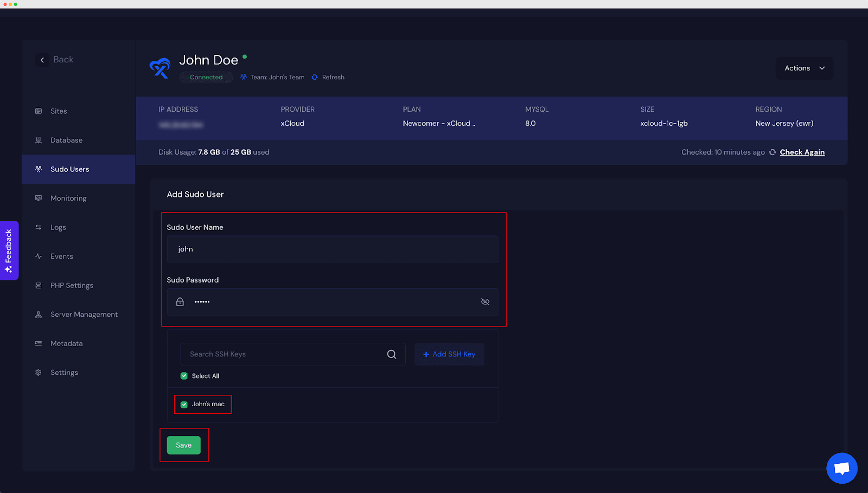The width and height of the screenshot is (868, 493).
Task: Click the back arrow icon in sidebar
Action: [42, 60]
